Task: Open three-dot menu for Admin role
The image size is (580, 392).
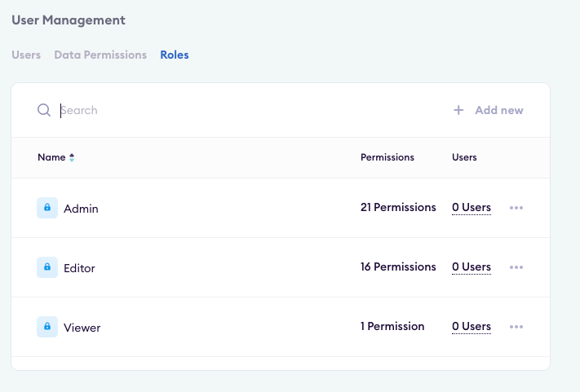Action: 516,208
